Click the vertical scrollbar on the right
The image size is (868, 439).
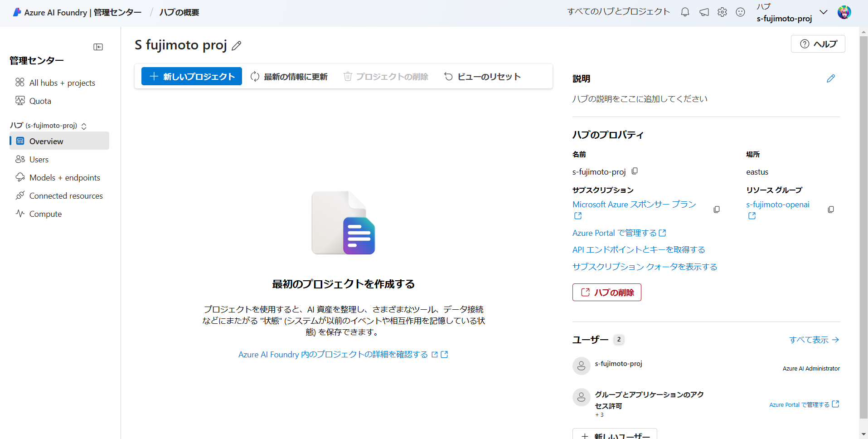(863, 227)
